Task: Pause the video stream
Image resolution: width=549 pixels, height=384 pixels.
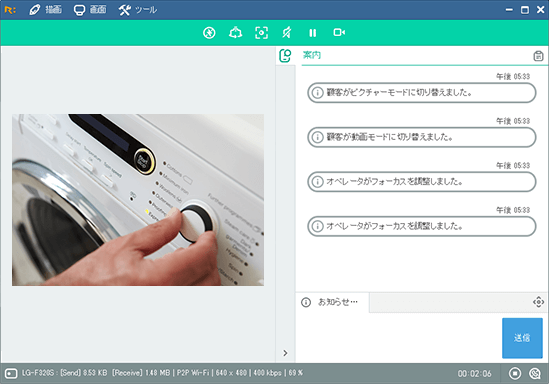Action: [x=313, y=33]
